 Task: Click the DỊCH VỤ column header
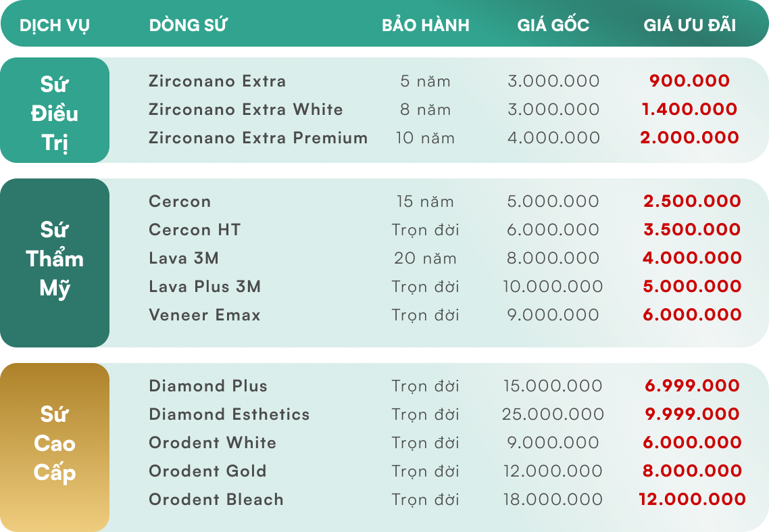(55, 25)
